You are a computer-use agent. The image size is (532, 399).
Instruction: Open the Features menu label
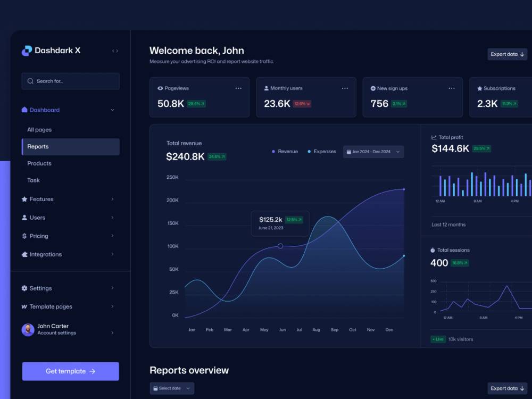(x=41, y=199)
